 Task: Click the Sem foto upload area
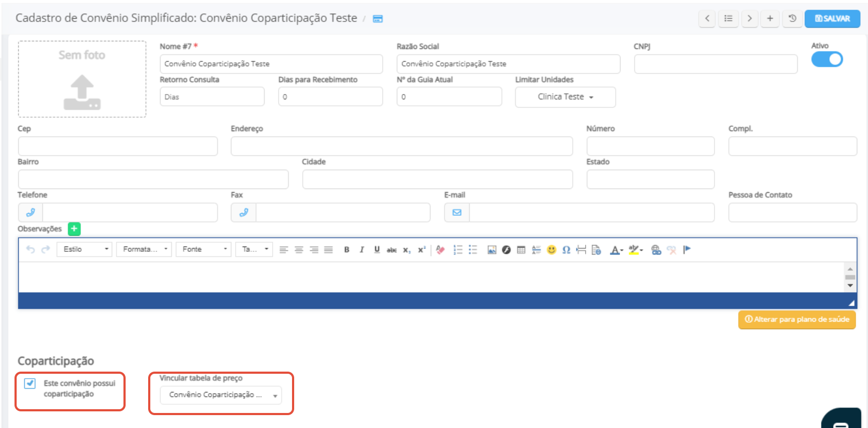[82, 79]
